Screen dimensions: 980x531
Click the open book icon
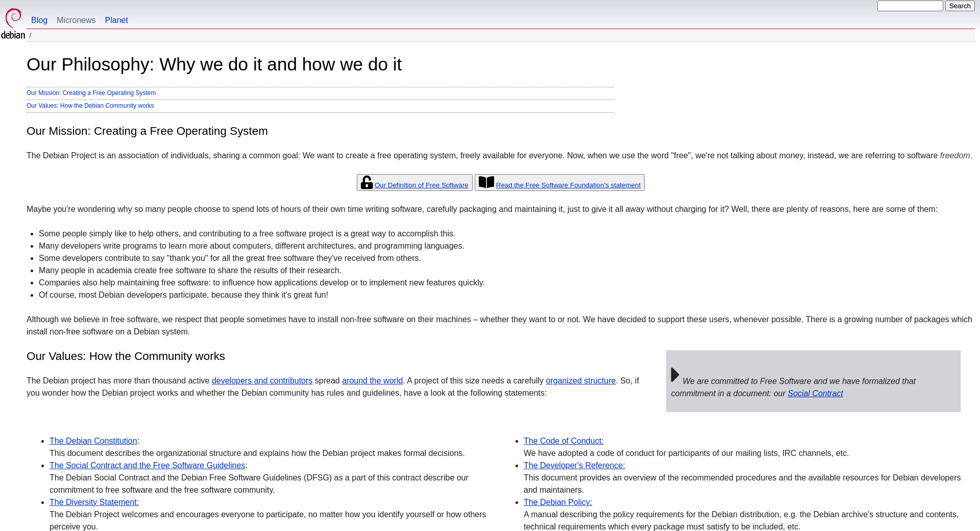(486, 182)
